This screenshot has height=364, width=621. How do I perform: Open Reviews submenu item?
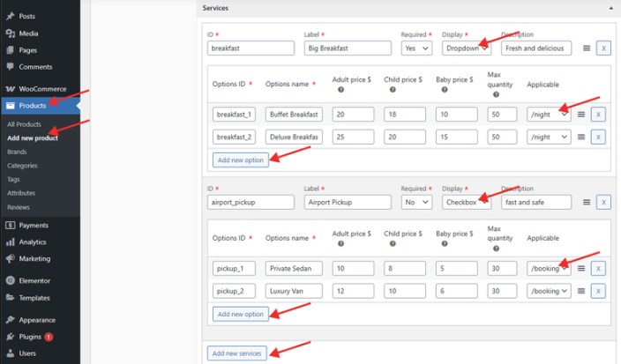tap(19, 207)
